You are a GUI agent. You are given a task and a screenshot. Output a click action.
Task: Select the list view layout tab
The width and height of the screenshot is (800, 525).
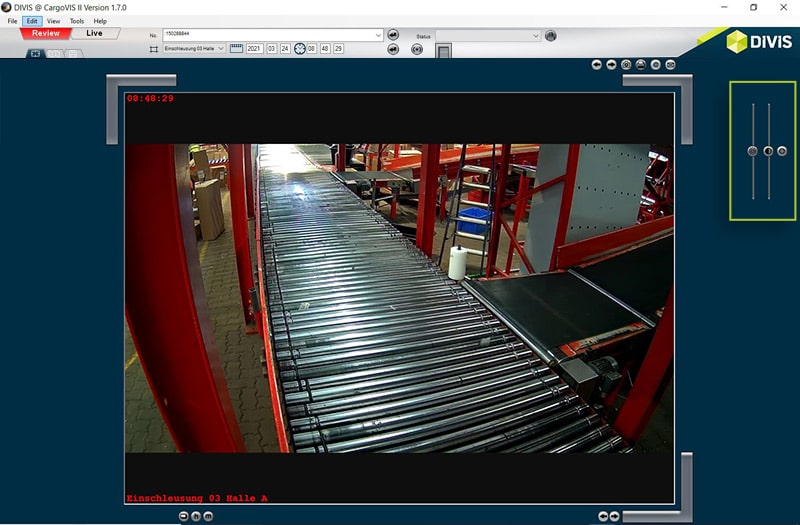73,53
